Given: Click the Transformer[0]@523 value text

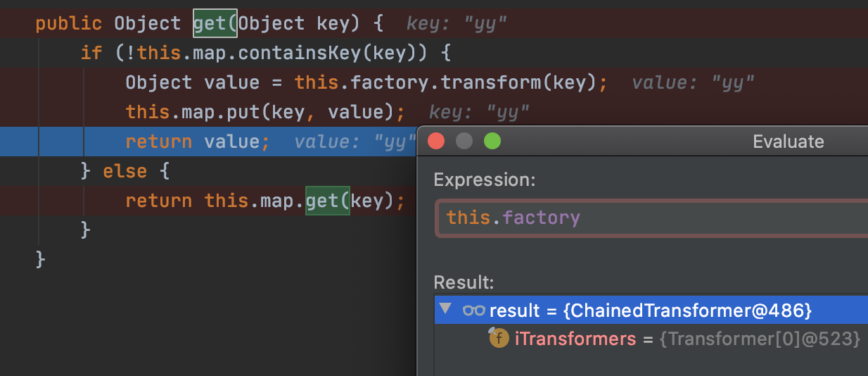Looking at the screenshot, I should tap(760, 339).
